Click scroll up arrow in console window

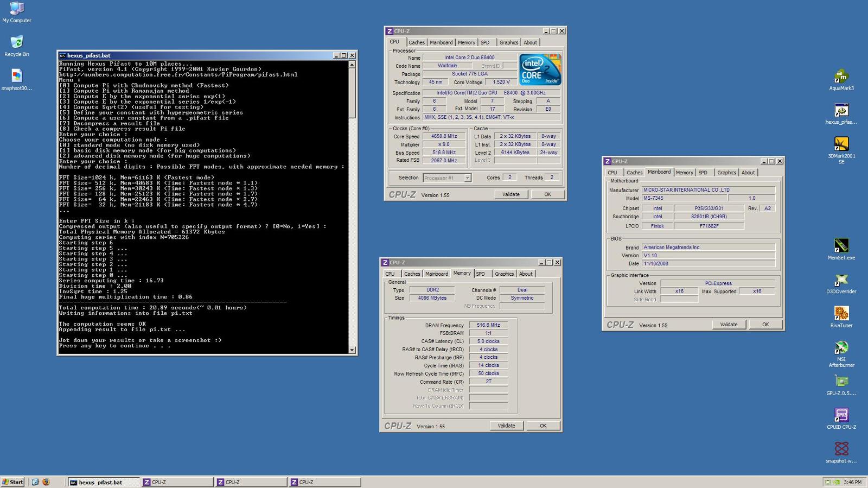352,65
